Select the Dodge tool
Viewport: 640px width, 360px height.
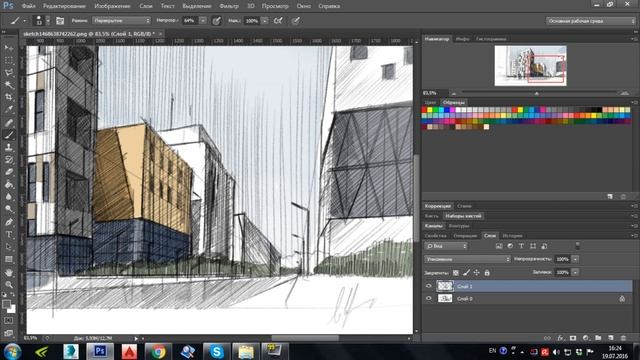9,209
